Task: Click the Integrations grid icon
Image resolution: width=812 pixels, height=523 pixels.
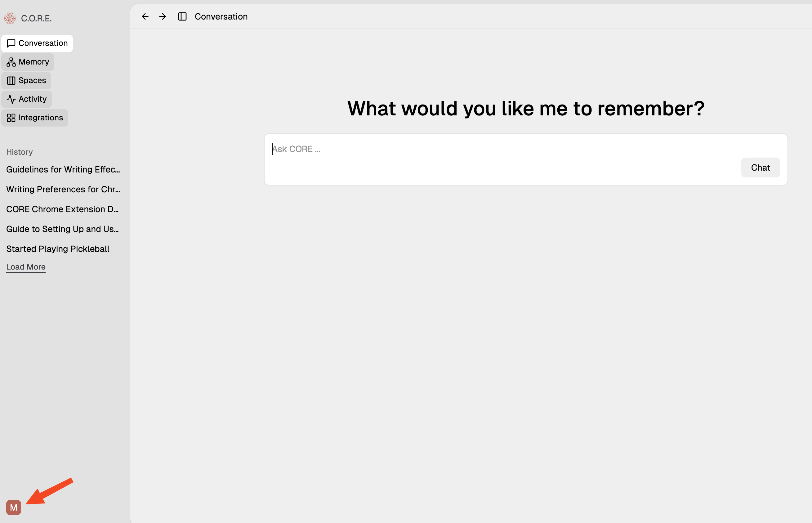Action: pos(11,118)
